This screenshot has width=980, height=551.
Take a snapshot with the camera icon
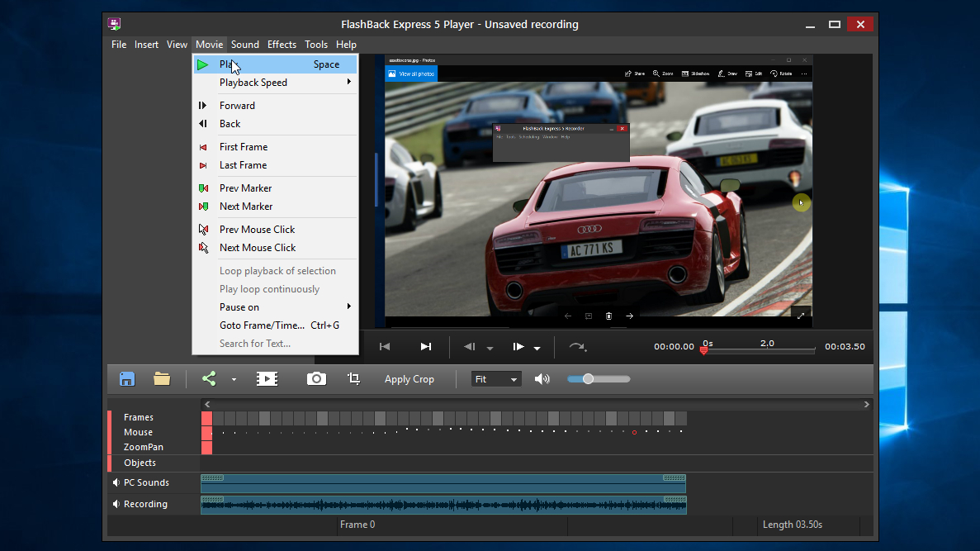pos(316,379)
